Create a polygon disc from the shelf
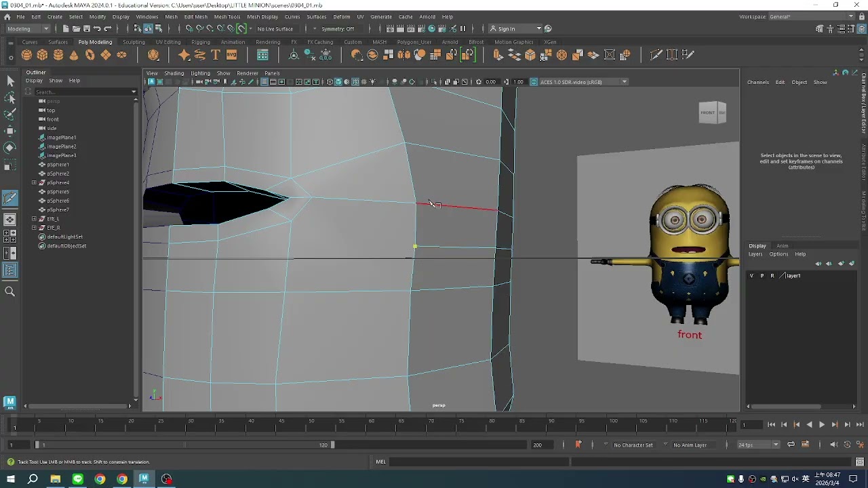Screen dimensions: 868x488 [x=121, y=55]
